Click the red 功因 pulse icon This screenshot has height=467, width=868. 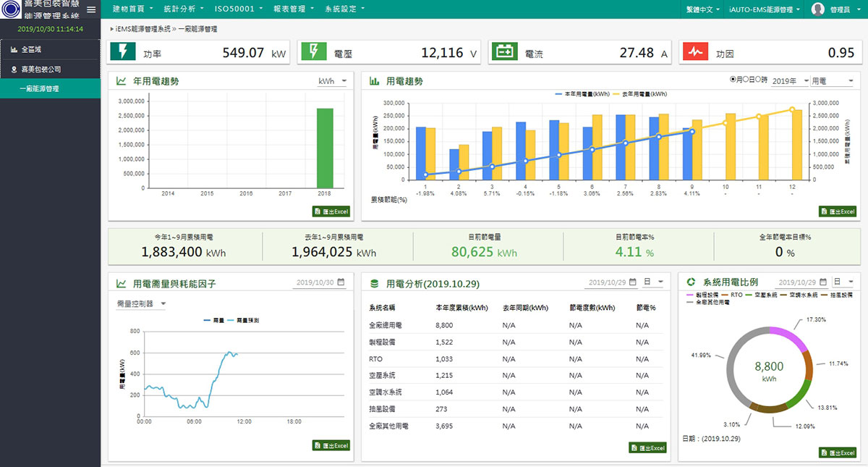695,52
